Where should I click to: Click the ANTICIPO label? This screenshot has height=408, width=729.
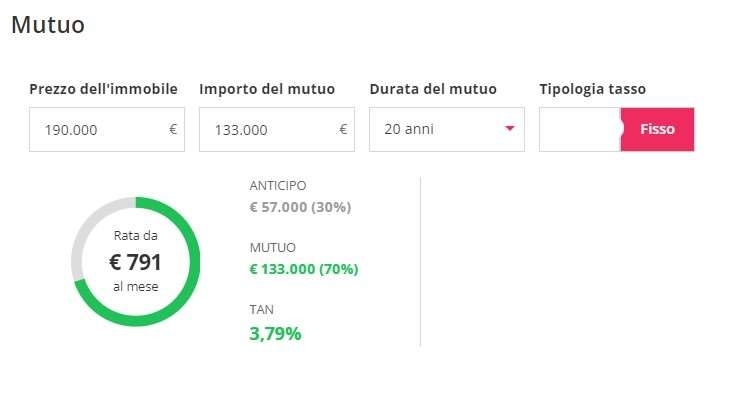(278, 185)
